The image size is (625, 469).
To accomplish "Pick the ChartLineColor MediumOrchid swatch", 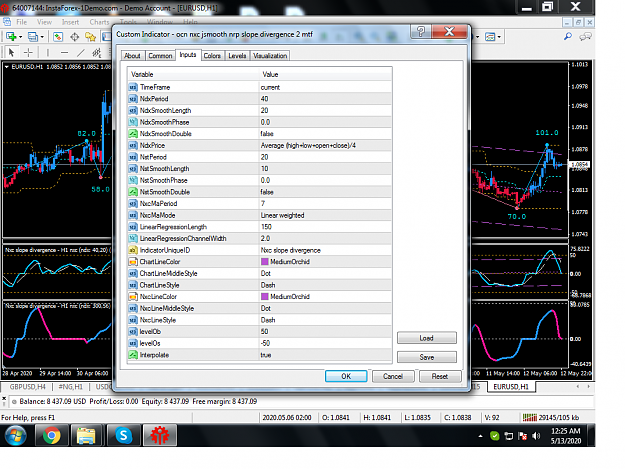I will [265, 262].
